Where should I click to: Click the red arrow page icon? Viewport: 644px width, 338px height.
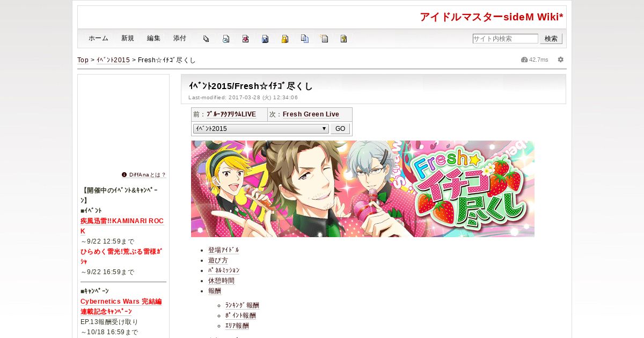coord(245,39)
